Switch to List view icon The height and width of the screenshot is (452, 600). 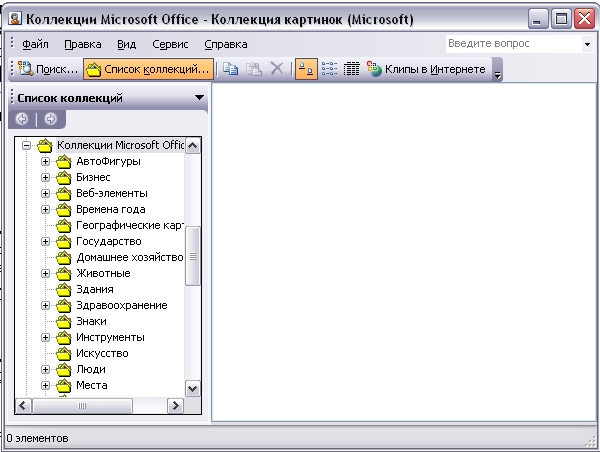tap(329, 69)
